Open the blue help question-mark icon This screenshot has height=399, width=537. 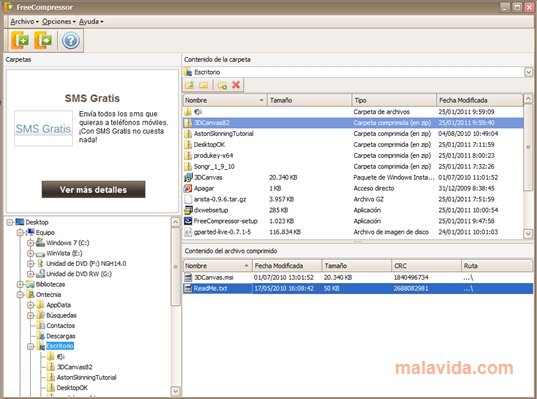(x=71, y=40)
